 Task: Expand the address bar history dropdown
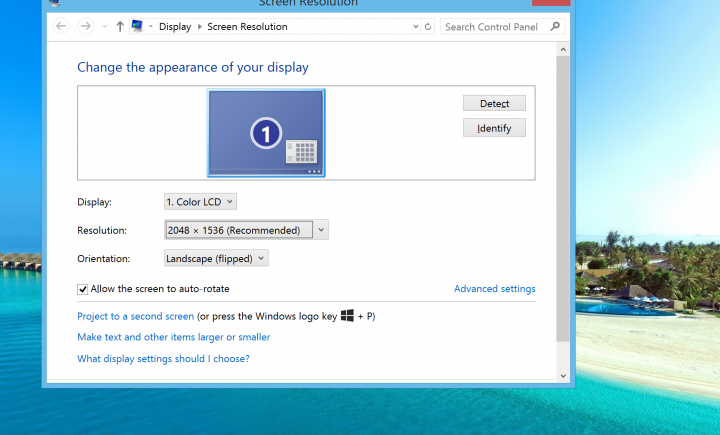(x=416, y=27)
